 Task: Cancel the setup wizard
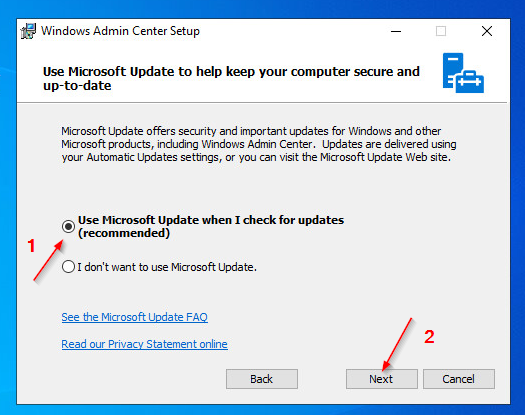[x=459, y=379]
